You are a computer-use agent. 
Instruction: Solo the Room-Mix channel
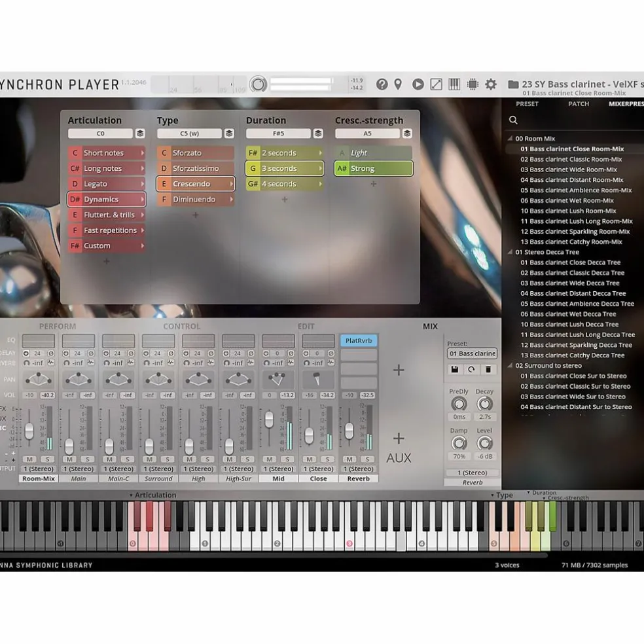coord(47,459)
